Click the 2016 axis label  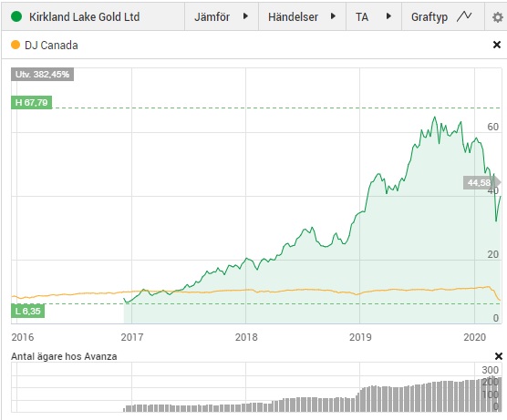click(22, 337)
